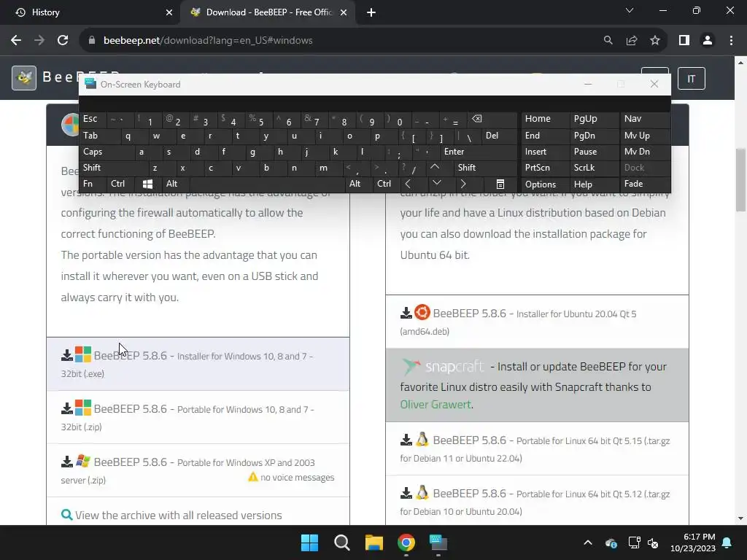
Task: Open File Explorer from taskbar
Action: (x=374, y=542)
